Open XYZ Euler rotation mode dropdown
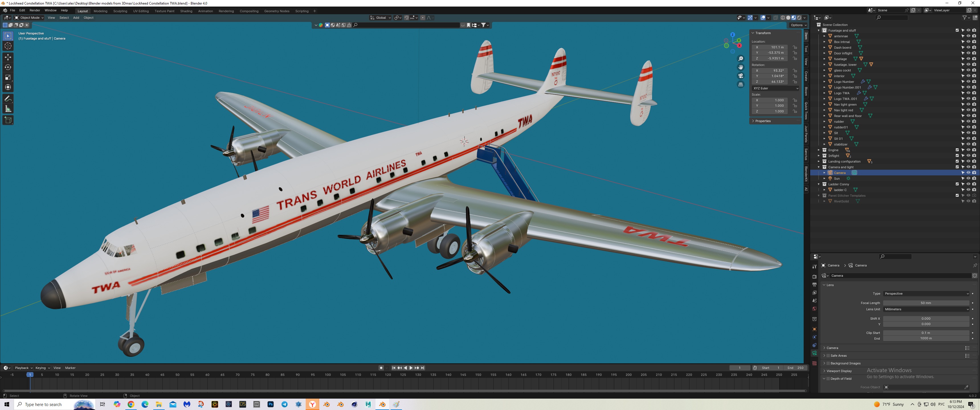 (775, 88)
